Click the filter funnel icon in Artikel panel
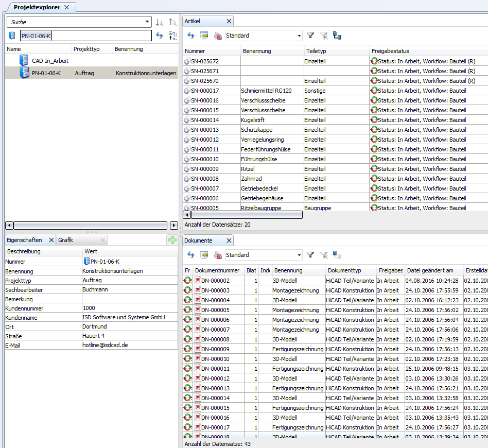This screenshot has height=448, width=488. 310,36
